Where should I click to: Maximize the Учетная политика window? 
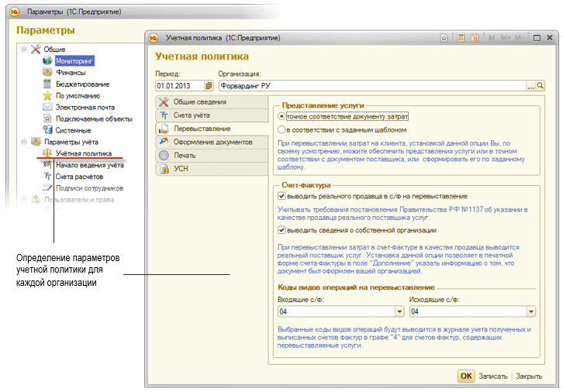[x=537, y=38]
